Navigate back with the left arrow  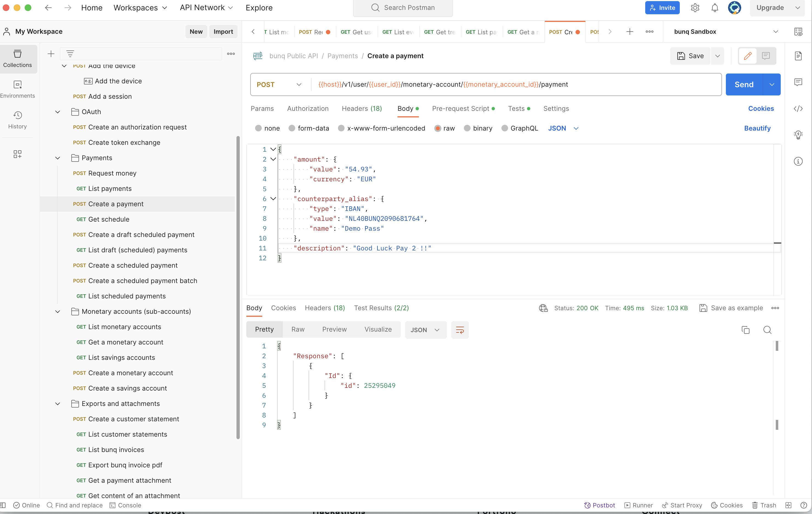click(x=48, y=7)
